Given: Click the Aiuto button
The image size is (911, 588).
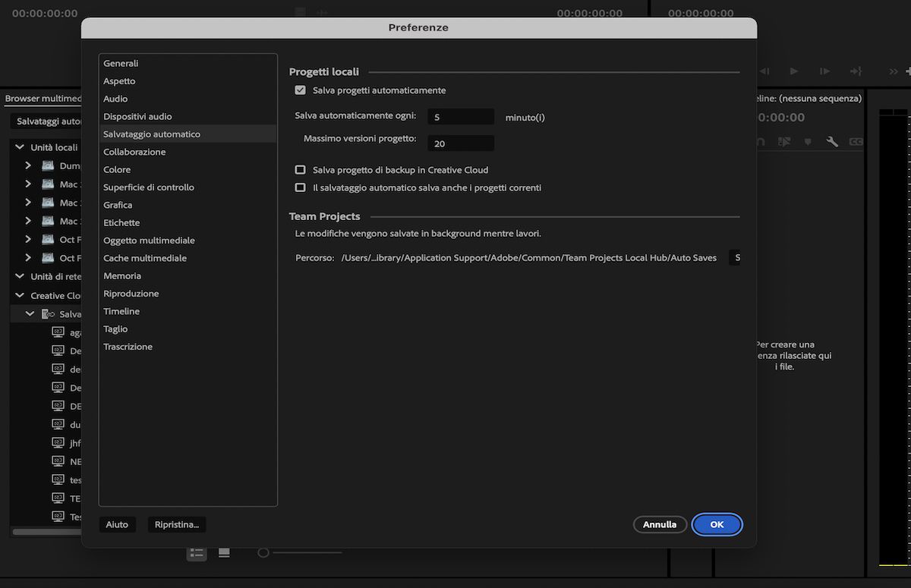Looking at the screenshot, I should click(x=117, y=524).
